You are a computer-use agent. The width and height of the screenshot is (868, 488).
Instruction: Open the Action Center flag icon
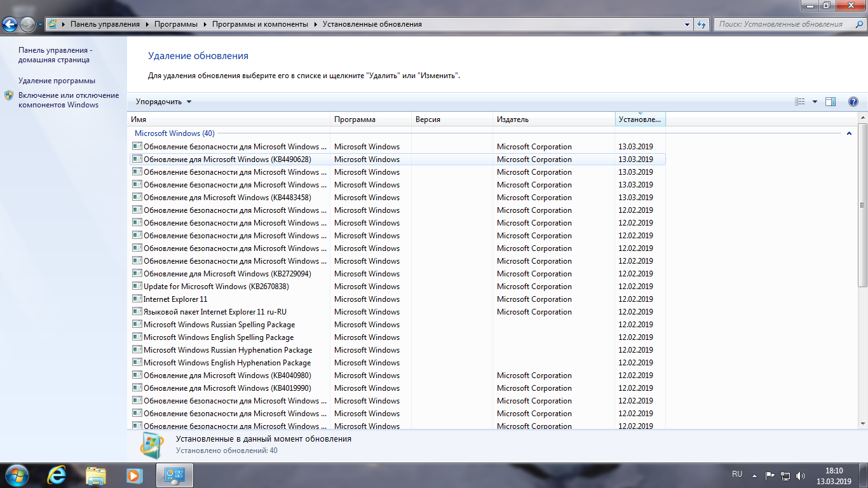coord(770,475)
